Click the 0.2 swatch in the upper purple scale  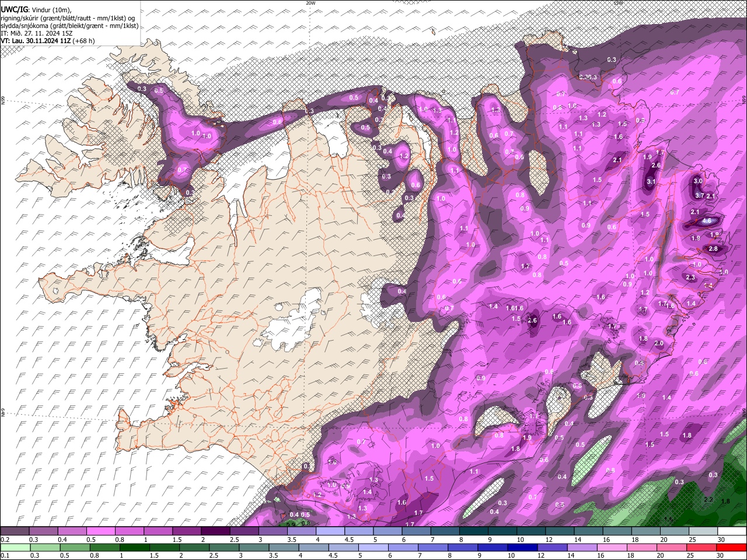[15, 531]
